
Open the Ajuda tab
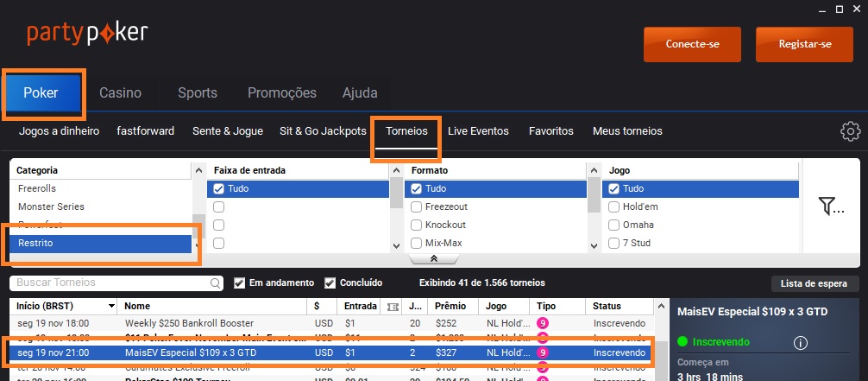(360, 92)
